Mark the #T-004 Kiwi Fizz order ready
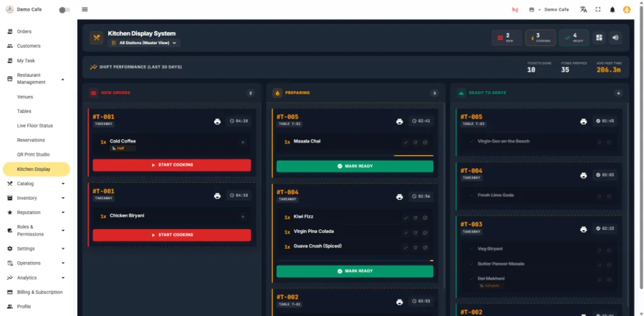Screen dimensions: 644x316 355,271
